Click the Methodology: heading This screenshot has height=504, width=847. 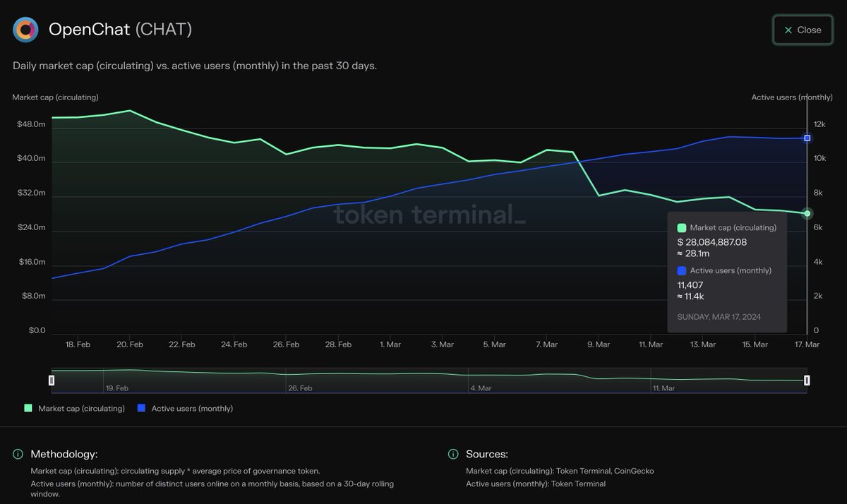64,454
